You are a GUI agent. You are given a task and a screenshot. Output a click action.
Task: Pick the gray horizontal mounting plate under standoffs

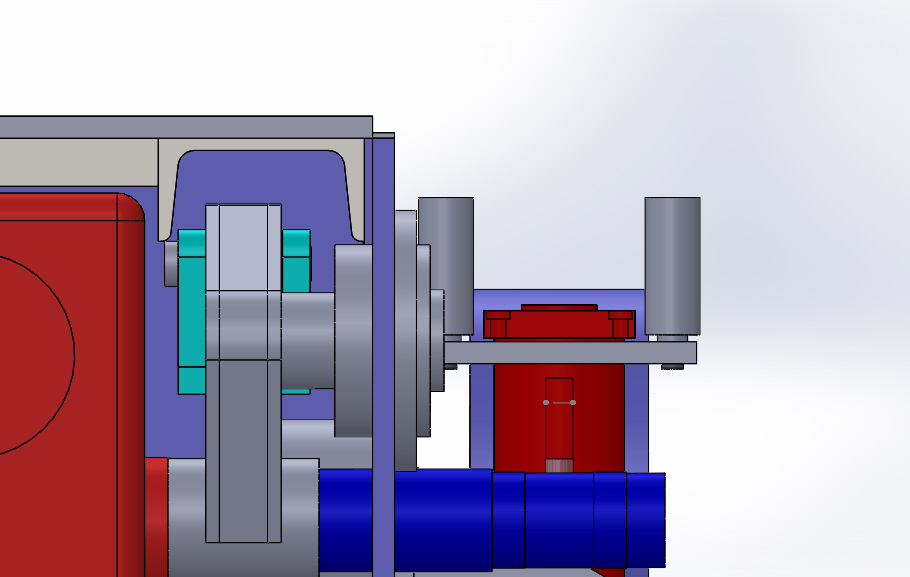(570, 353)
